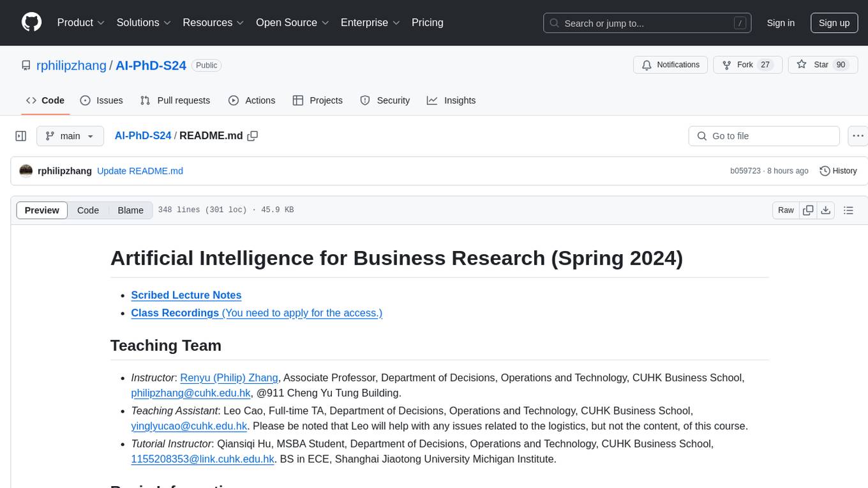Switch to the Issues tab
The width and height of the screenshot is (868, 488).
pos(101,100)
